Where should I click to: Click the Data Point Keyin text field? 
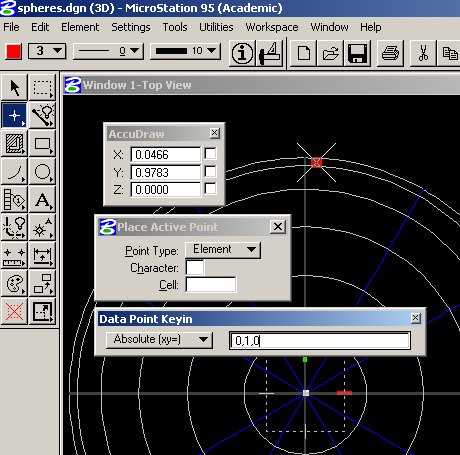coord(320,340)
